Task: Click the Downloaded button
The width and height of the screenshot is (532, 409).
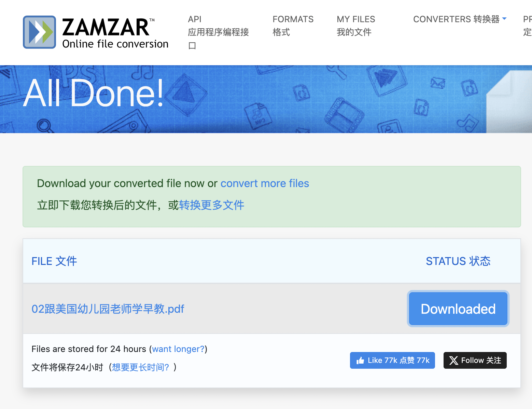Action: click(458, 309)
